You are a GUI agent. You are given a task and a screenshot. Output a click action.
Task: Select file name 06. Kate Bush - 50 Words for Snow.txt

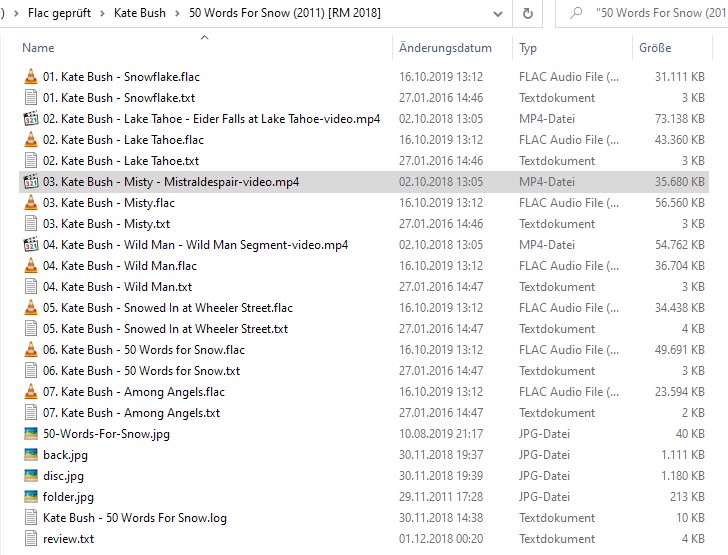[x=141, y=371]
